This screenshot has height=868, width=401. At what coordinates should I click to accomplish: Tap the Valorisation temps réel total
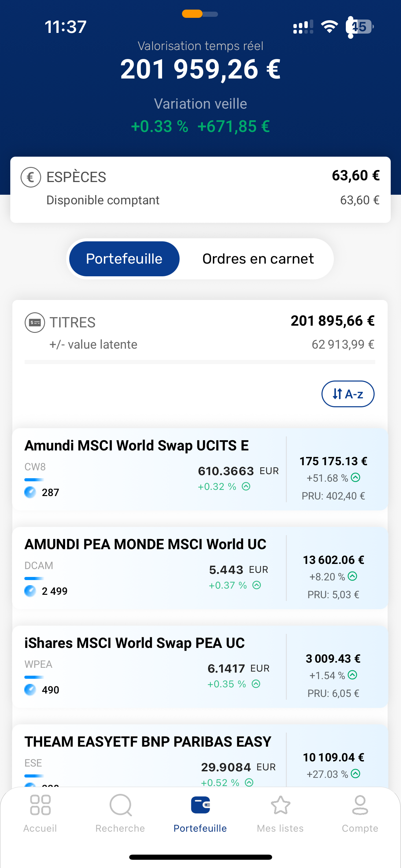pos(200,69)
